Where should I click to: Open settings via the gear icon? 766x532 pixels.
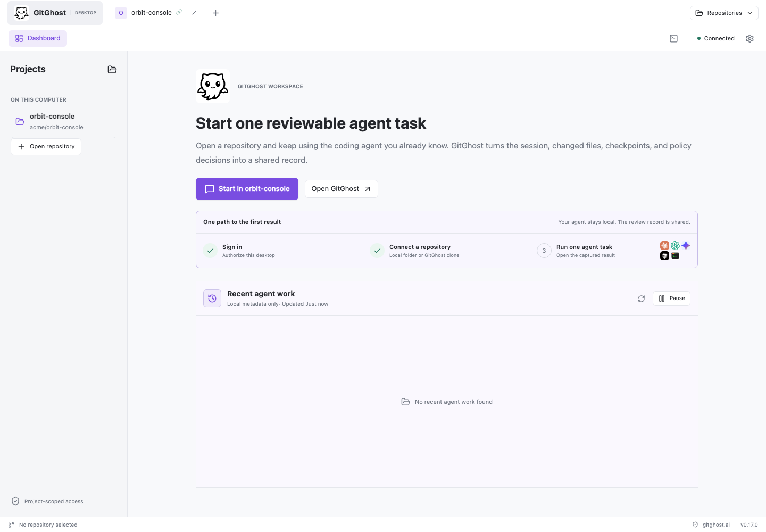coord(750,38)
